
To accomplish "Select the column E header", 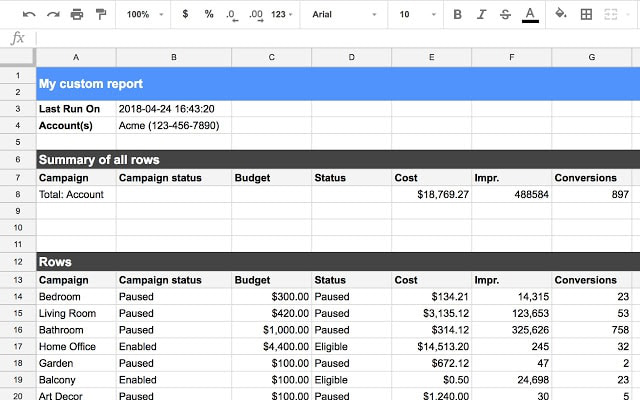I will pyautogui.click(x=431, y=57).
